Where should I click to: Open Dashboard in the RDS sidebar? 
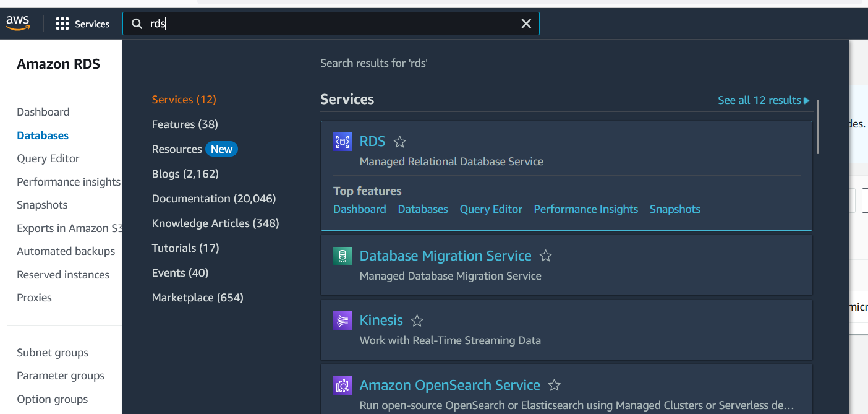pos(43,112)
